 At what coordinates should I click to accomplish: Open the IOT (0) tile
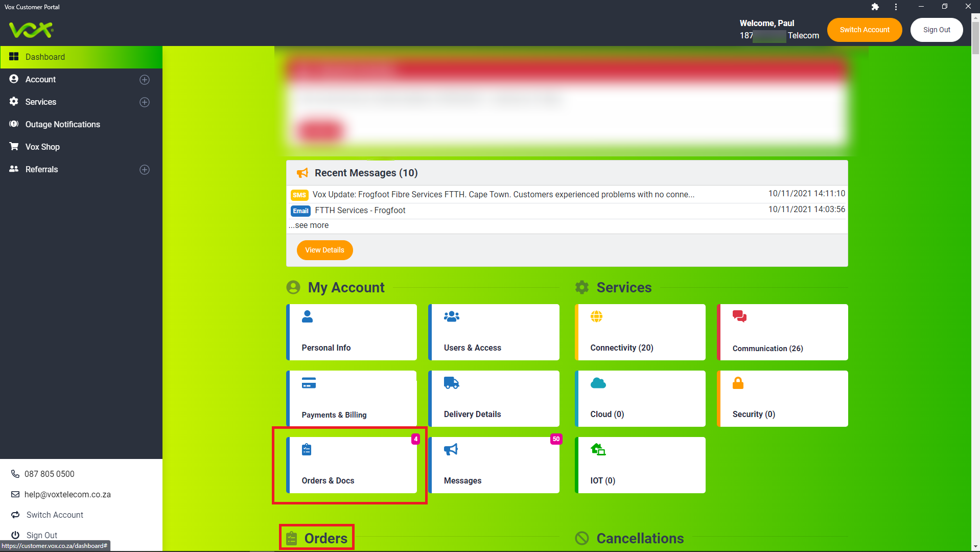[x=640, y=465]
